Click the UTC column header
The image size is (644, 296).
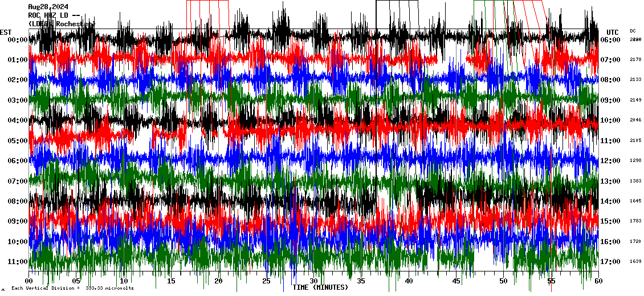pos(612,32)
